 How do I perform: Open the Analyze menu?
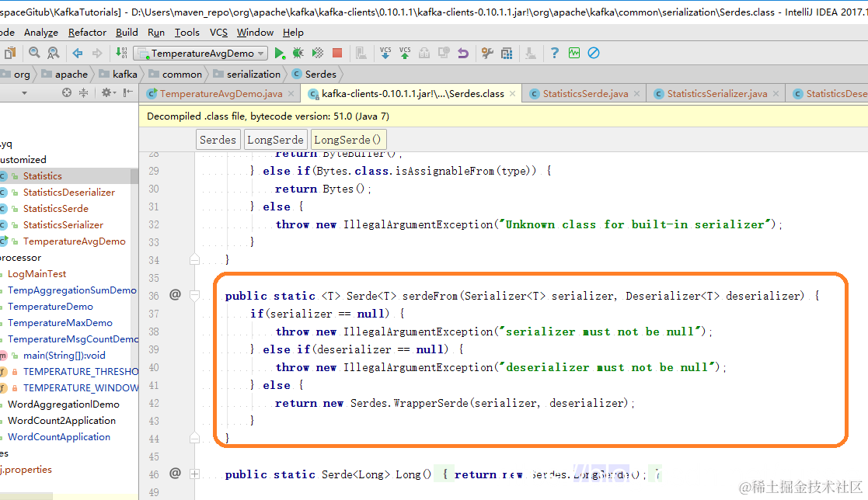(x=41, y=33)
